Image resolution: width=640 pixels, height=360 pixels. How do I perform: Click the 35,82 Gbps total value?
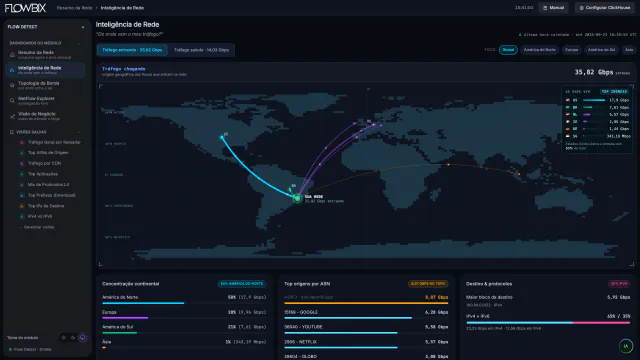click(594, 72)
